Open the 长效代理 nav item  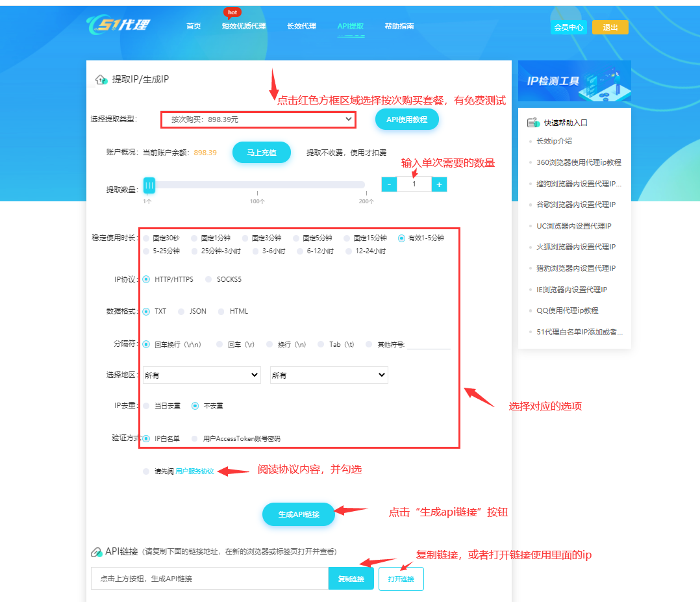[301, 26]
